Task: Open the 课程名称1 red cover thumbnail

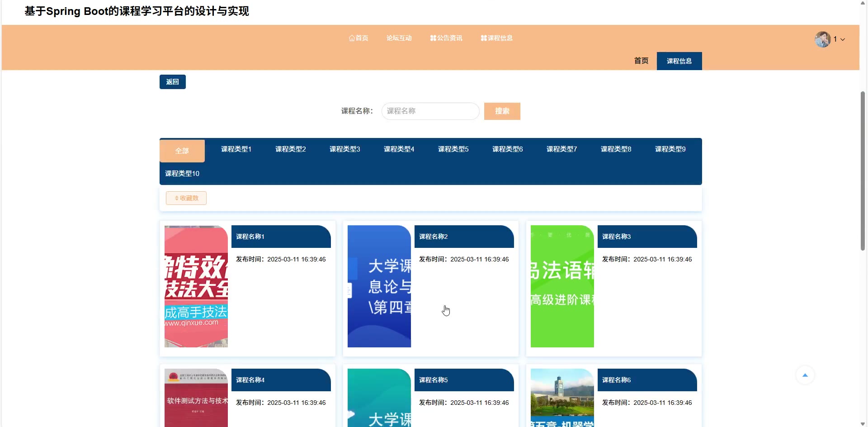Action: pyautogui.click(x=196, y=286)
